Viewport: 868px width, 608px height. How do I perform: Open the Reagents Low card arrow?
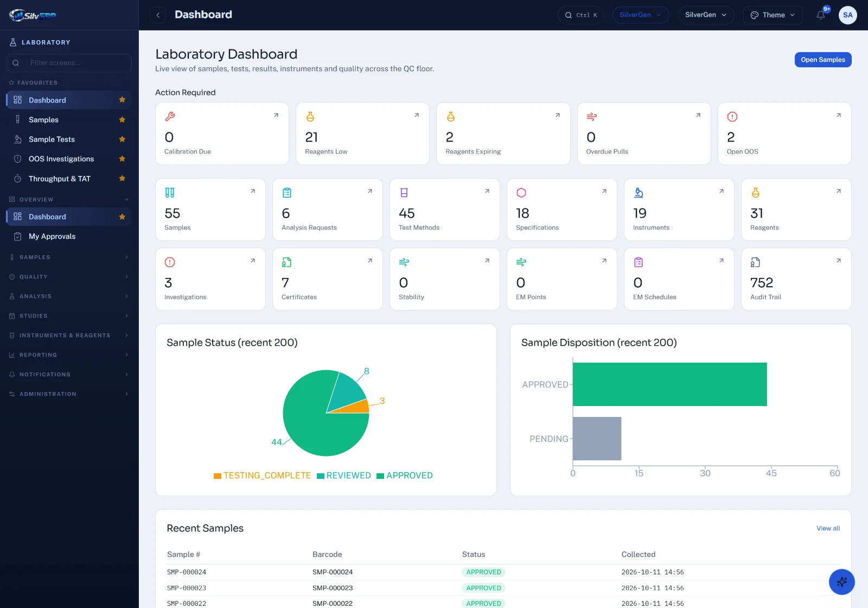point(417,115)
